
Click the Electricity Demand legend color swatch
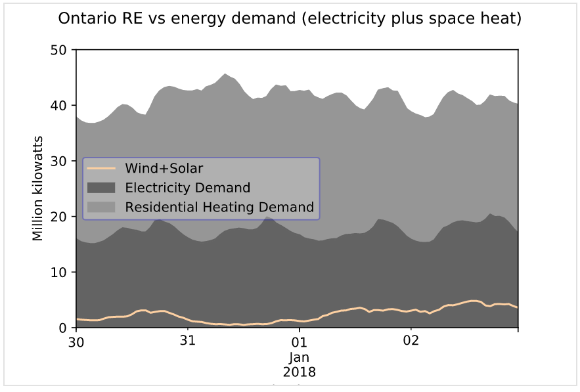(x=100, y=188)
